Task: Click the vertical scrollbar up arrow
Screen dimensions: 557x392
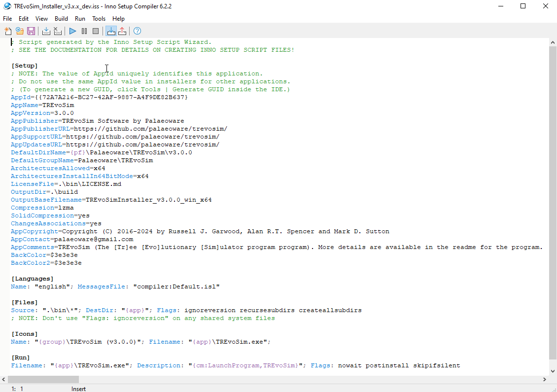Action: [x=553, y=42]
